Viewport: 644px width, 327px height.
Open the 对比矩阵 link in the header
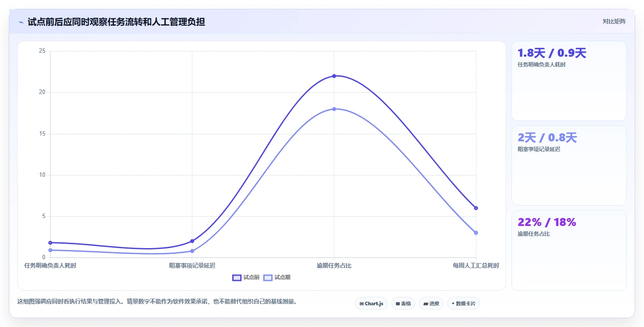pos(614,21)
